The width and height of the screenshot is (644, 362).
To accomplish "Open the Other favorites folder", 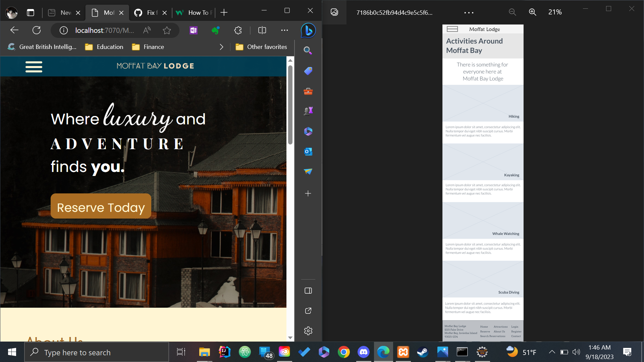I will [x=261, y=47].
